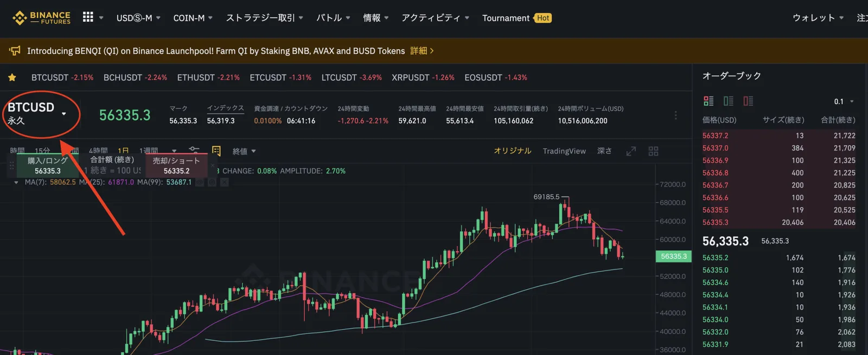
Task: Open the multi-chart grid layout icon
Action: (653, 151)
